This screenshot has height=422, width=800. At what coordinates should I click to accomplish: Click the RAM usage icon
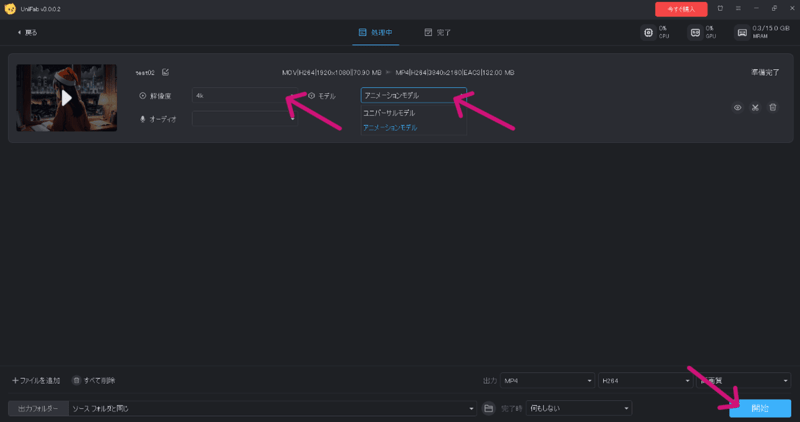coord(742,32)
